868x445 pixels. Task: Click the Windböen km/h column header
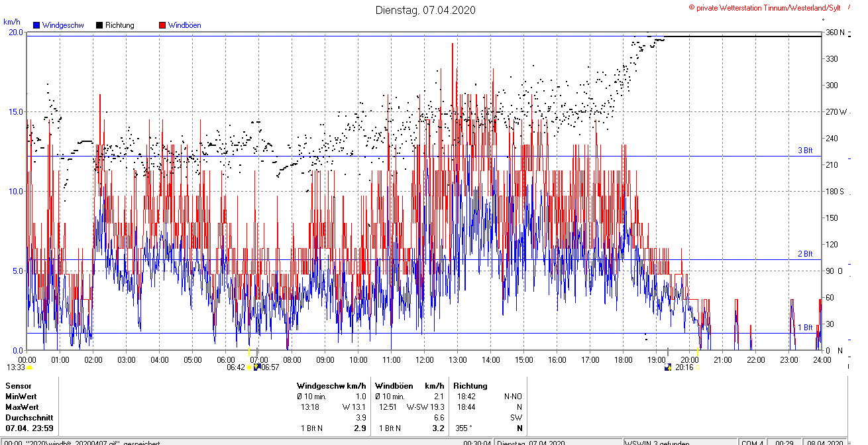[409, 385]
